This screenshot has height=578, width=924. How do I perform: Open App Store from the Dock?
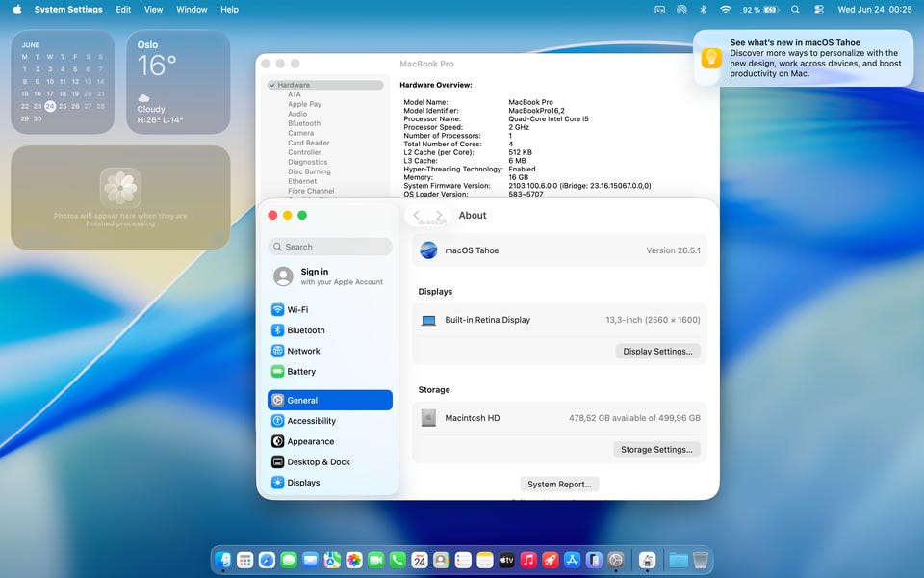click(572, 560)
